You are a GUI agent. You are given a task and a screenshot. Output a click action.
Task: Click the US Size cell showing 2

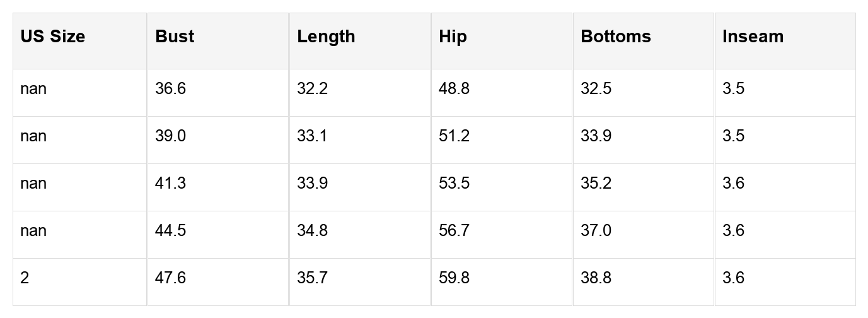[25, 278]
